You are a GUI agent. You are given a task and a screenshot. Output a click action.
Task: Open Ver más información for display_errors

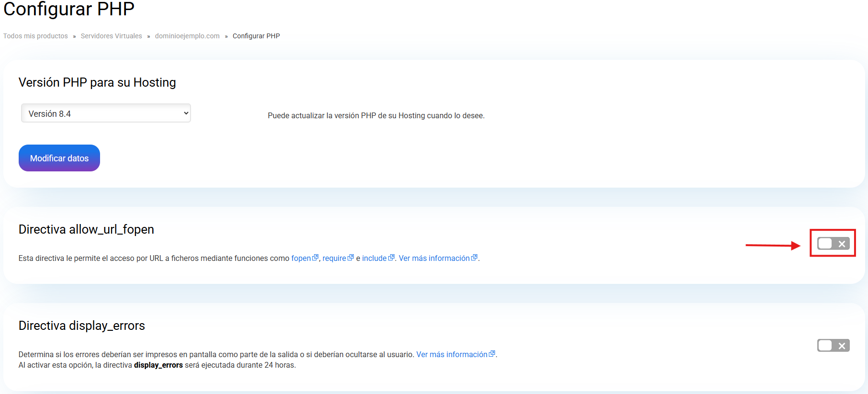click(451, 355)
